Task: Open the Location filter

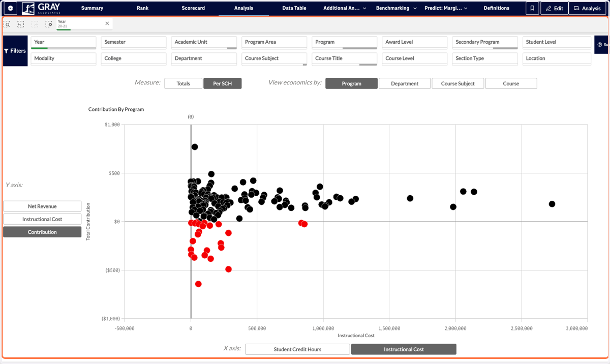Action: (557, 59)
